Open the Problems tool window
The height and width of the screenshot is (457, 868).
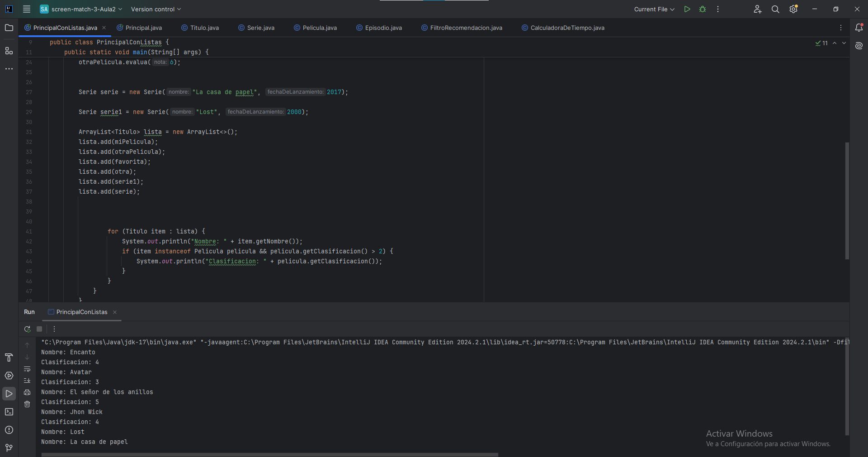pyautogui.click(x=9, y=430)
